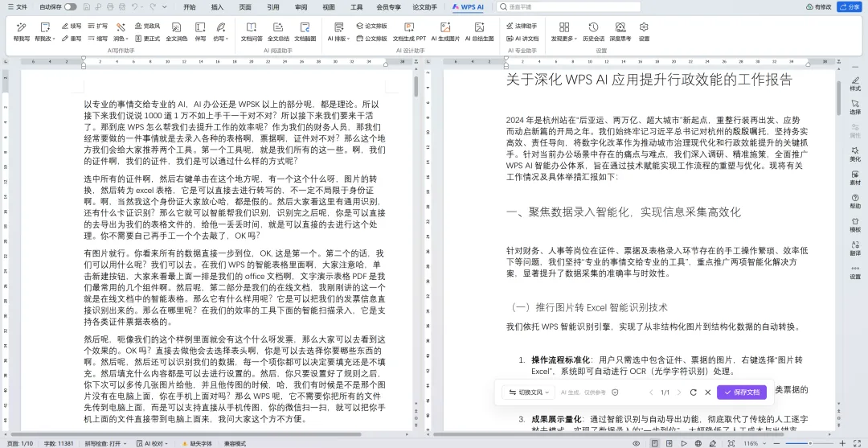Click the 分享 share button

850,6
